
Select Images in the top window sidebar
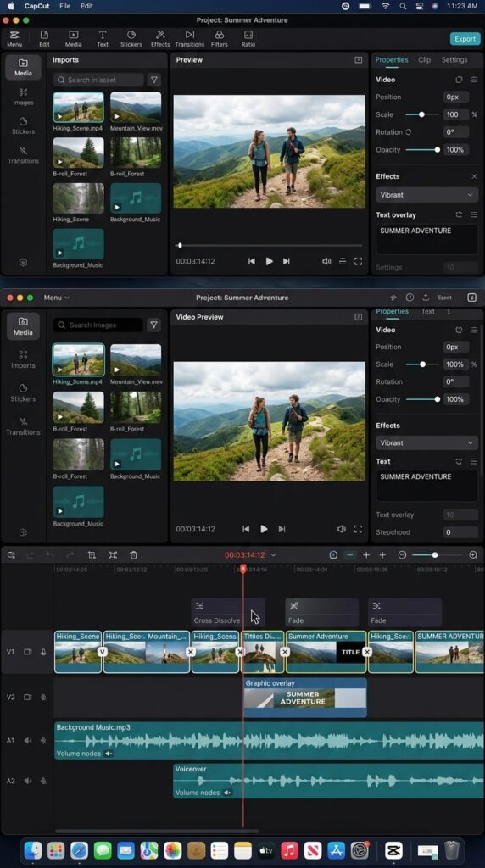pos(23,97)
